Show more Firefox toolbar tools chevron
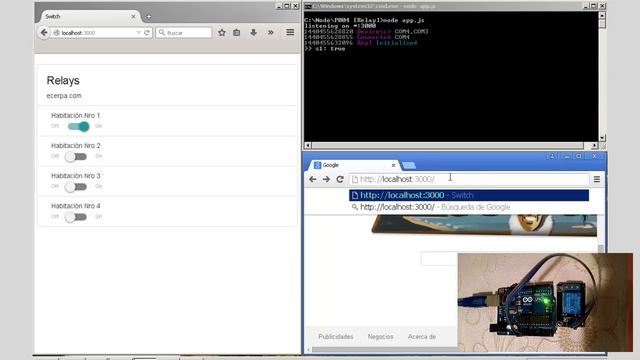The height and width of the screenshot is (360, 640). (271, 33)
